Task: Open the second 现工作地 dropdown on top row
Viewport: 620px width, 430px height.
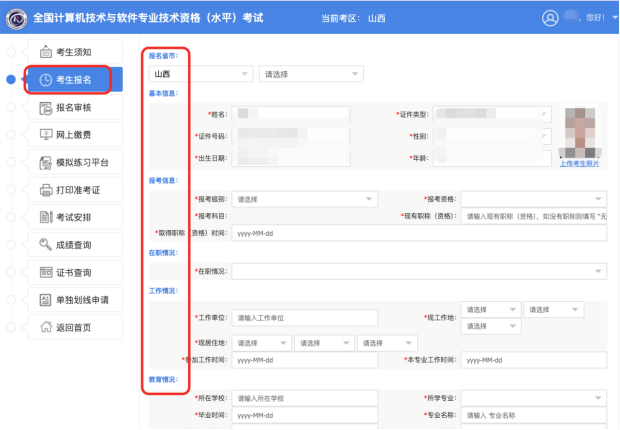Action: click(554, 309)
